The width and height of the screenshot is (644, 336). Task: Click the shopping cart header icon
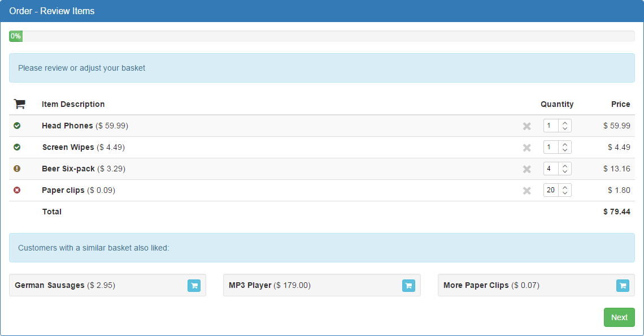click(19, 104)
